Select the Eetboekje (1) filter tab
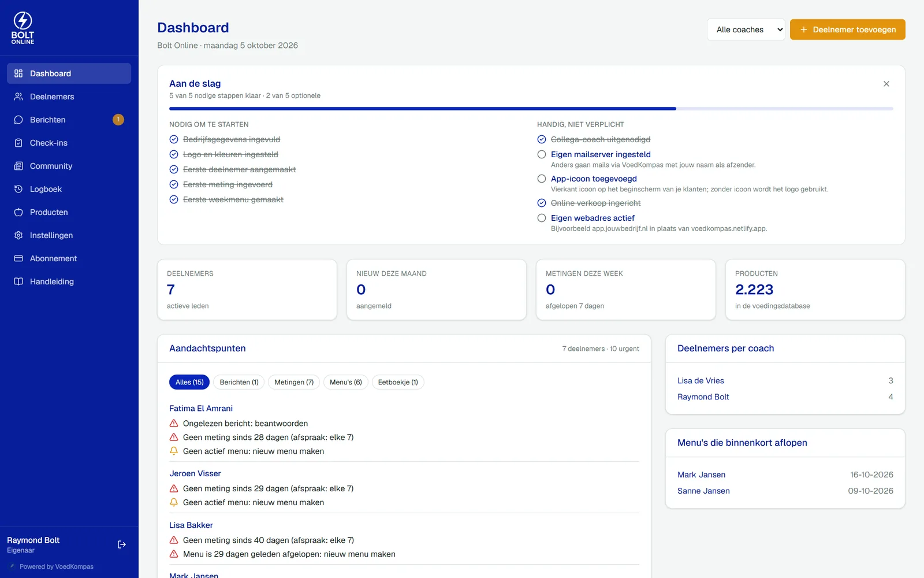This screenshot has height=578, width=924. coord(398,382)
